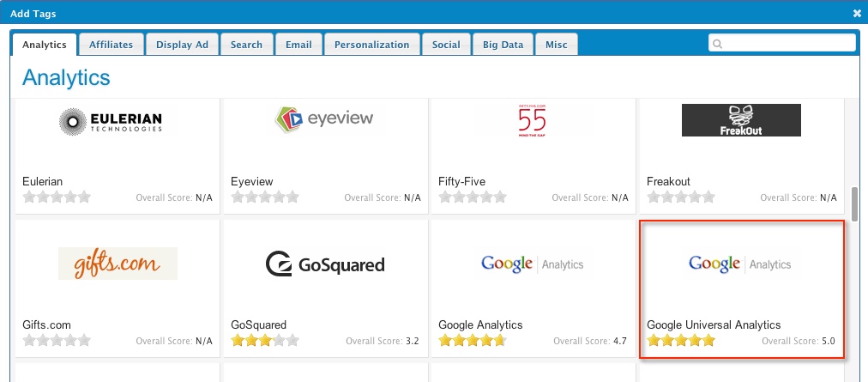Screen dimensions: 868x382
Task: Switch to the Social tab
Action: (x=446, y=45)
